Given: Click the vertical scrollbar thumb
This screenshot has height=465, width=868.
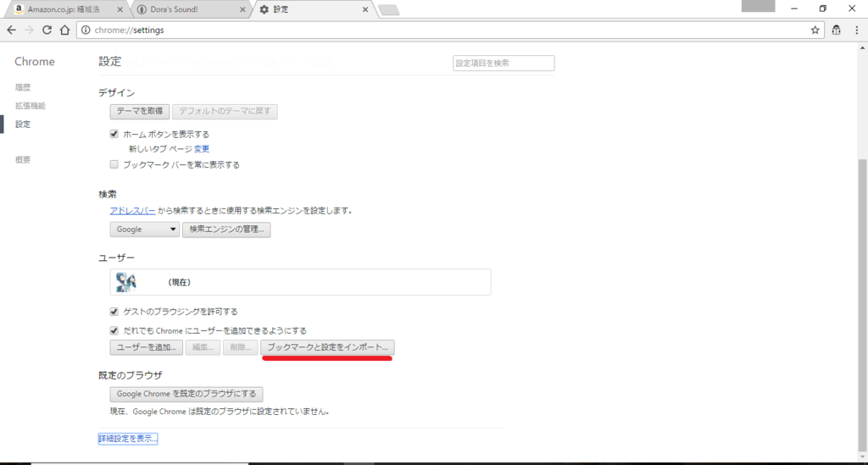Looking at the screenshot, I should 862,304.
